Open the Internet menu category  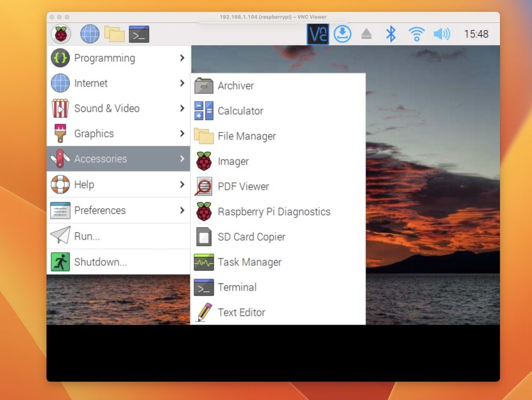[x=118, y=83]
